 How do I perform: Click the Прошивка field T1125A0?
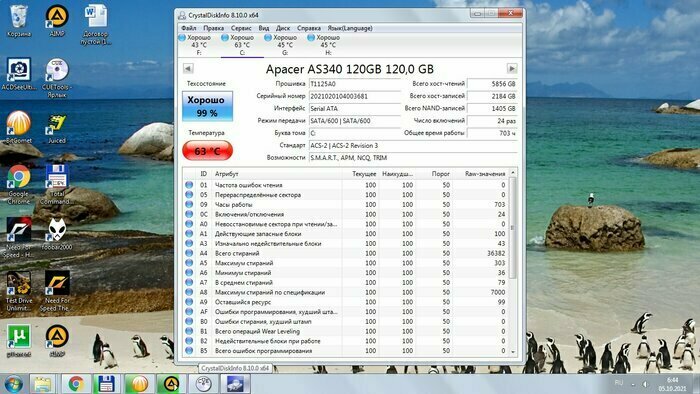pos(355,84)
